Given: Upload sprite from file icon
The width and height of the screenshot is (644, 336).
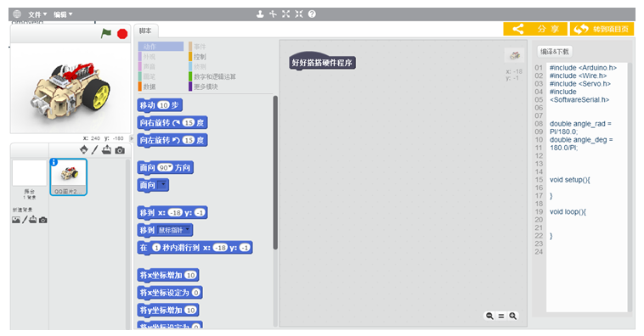Looking at the screenshot, I should (x=107, y=150).
